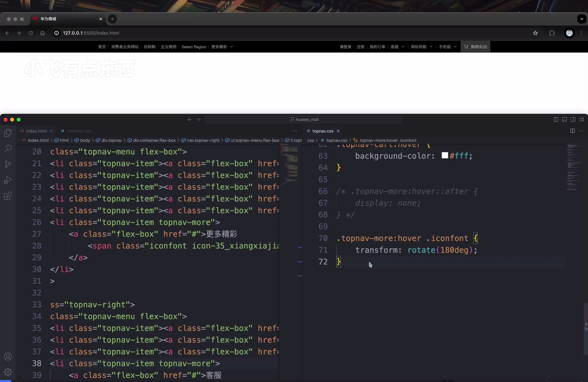Toggle the Panel visibility in VS Code
This screenshot has height=382, width=588.
pyautogui.click(x=564, y=120)
